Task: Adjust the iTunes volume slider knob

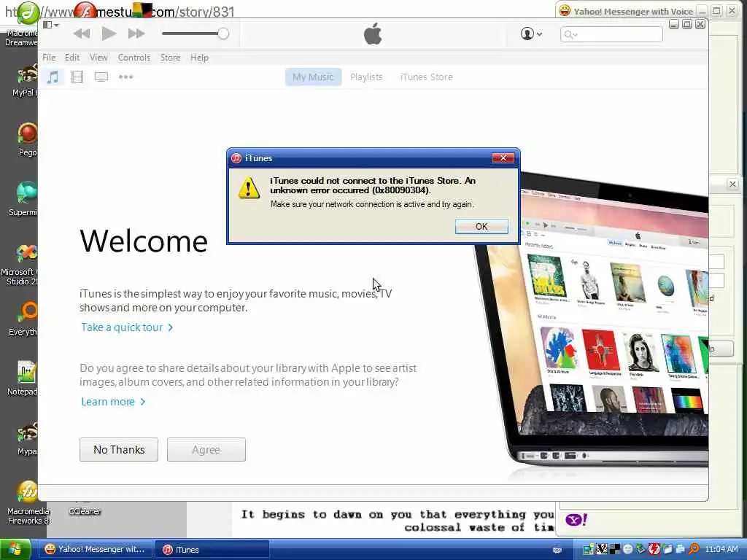Action: 223,34
